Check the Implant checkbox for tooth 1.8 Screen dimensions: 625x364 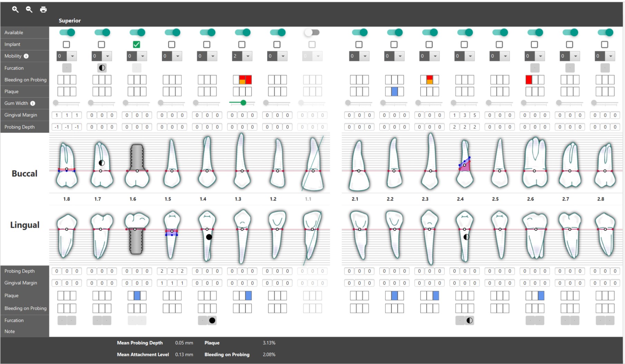(66, 44)
